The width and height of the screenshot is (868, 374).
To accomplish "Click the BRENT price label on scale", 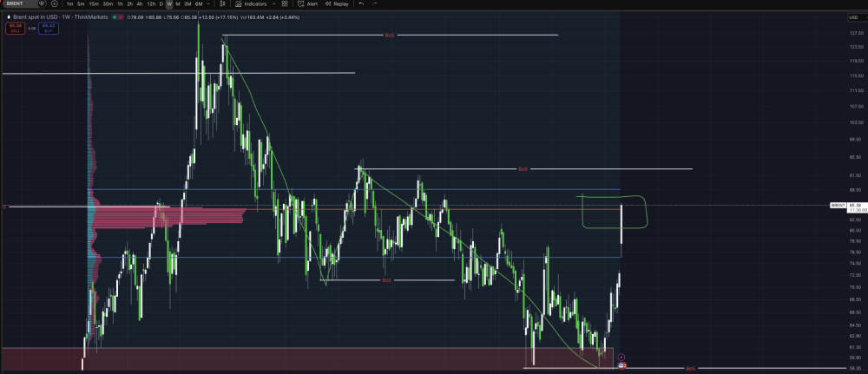I will [x=838, y=206].
